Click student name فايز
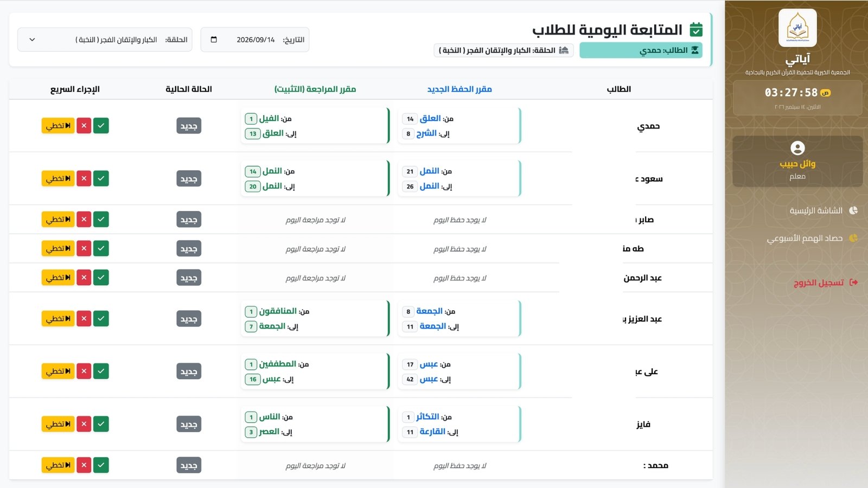The image size is (868, 488). pyautogui.click(x=643, y=424)
